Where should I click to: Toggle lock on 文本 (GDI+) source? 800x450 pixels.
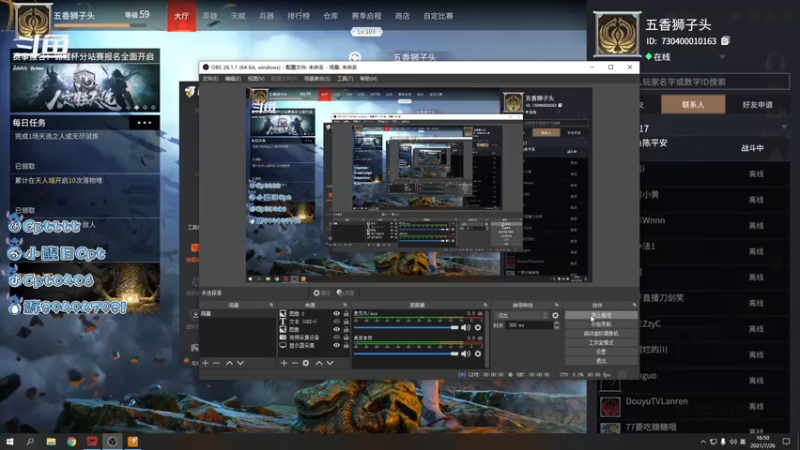pyautogui.click(x=346, y=322)
